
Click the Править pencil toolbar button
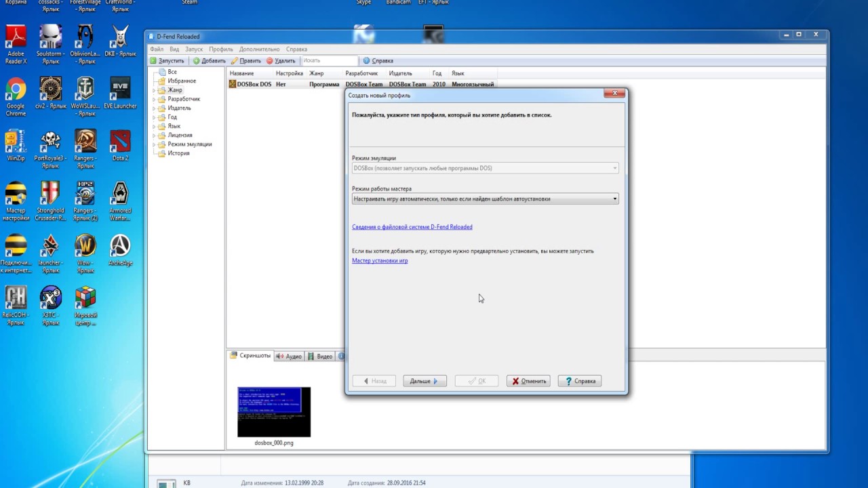click(245, 61)
